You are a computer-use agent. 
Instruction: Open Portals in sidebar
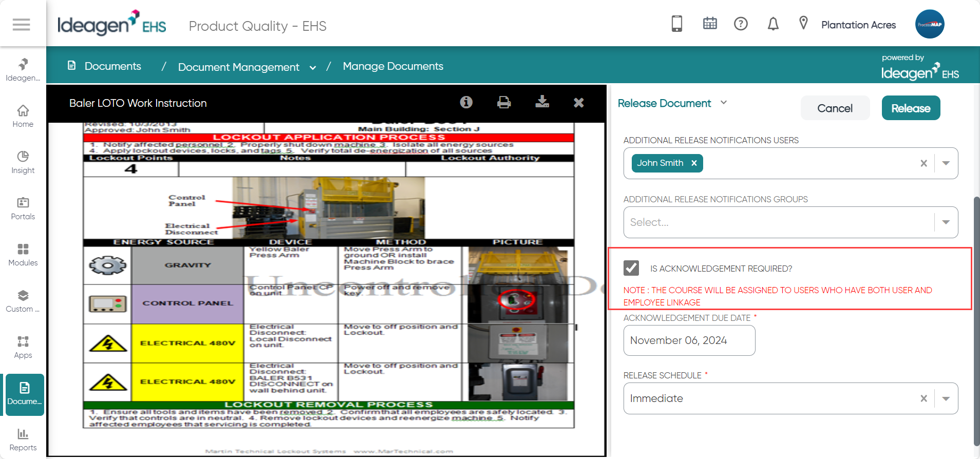coord(23,209)
